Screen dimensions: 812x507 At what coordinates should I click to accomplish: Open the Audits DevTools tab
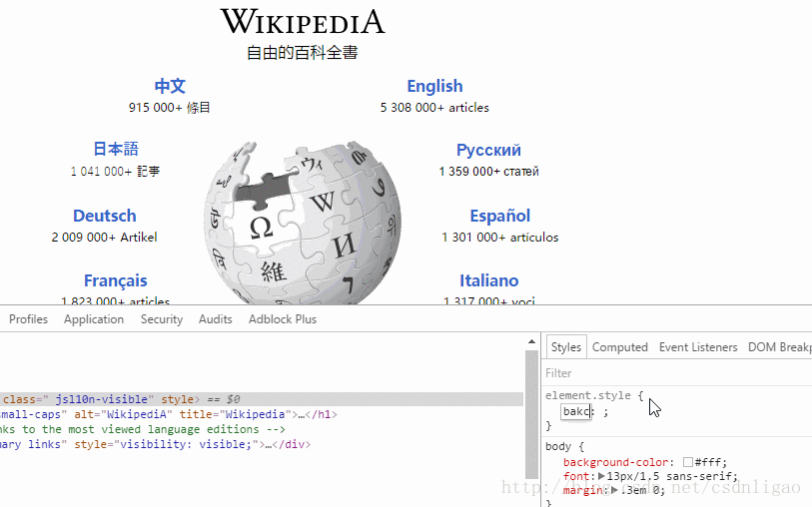tap(216, 319)
